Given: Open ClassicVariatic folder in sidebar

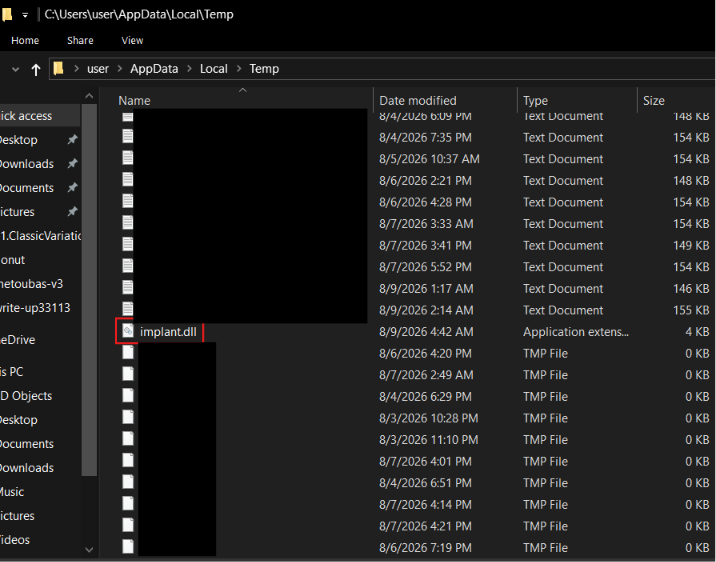Looking at the screenshot, I should (41, 236).
